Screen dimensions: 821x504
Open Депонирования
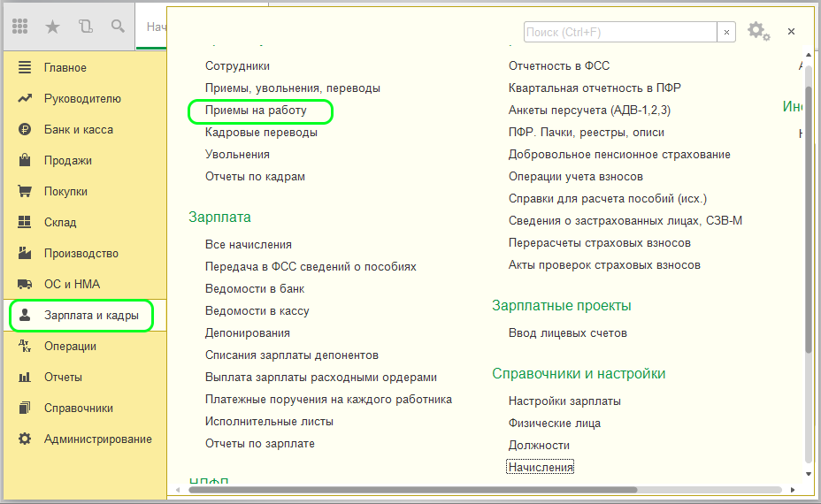tap(247, 332)
